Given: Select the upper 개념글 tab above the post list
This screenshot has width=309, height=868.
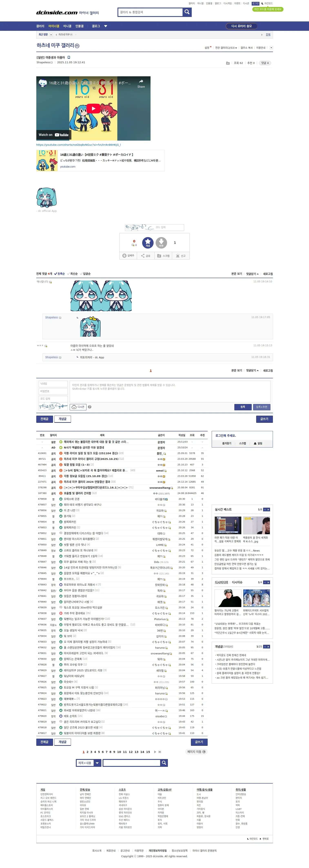Looking at the screenshot, I should pyautogui.click(x=62, y=419).
